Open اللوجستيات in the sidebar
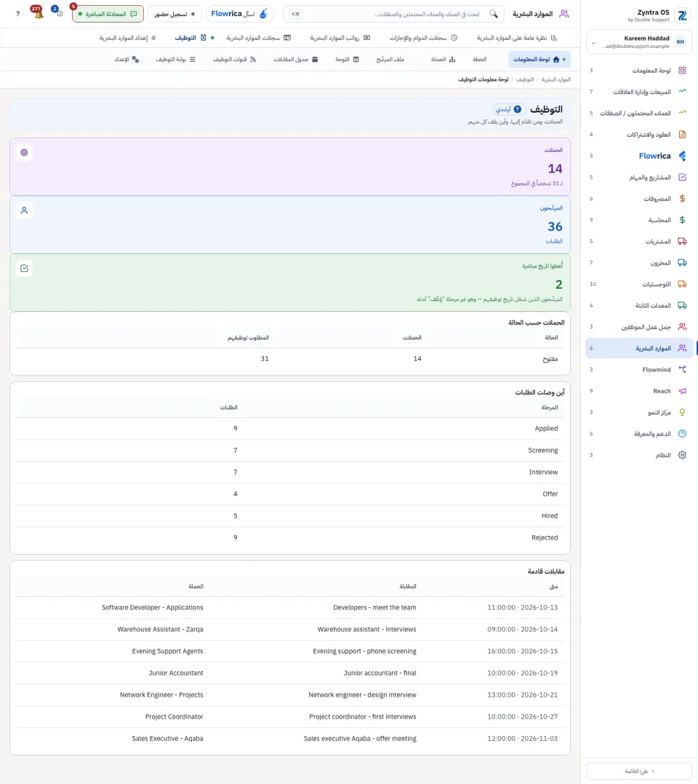The width and height of the screenshot is (698, 784). [x=640, y=284]
